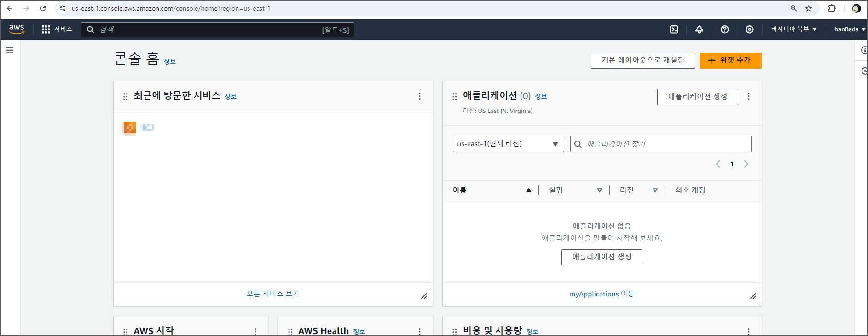The height and width of the screenshot is (336, 868).
Task: Click the AWS logo home icon
Action: point(17,29)
